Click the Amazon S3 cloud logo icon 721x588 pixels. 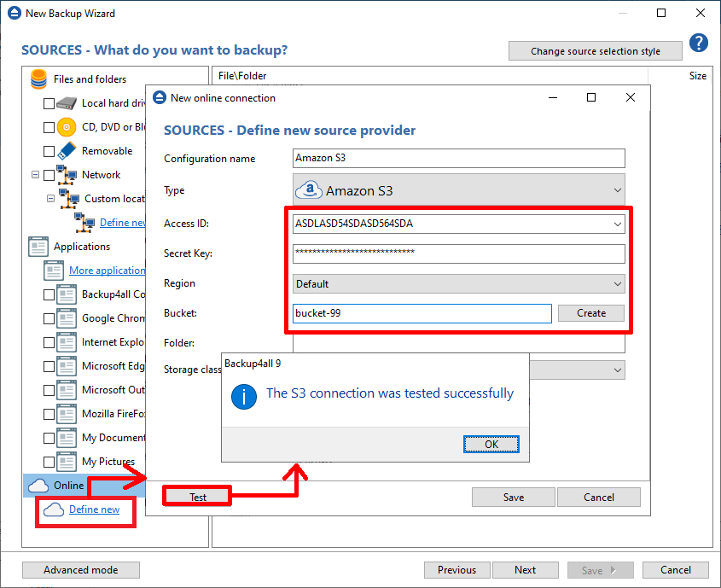tap(308, 190)
